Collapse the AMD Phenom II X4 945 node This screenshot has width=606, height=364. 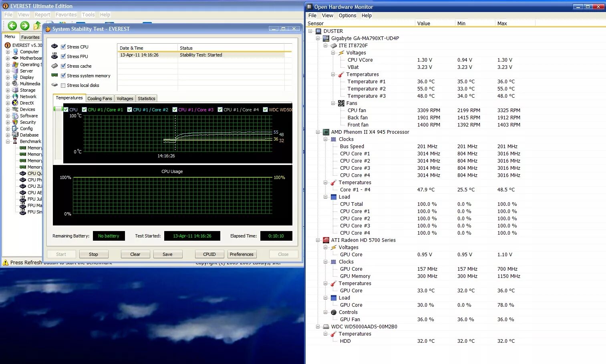coord(318,132)
